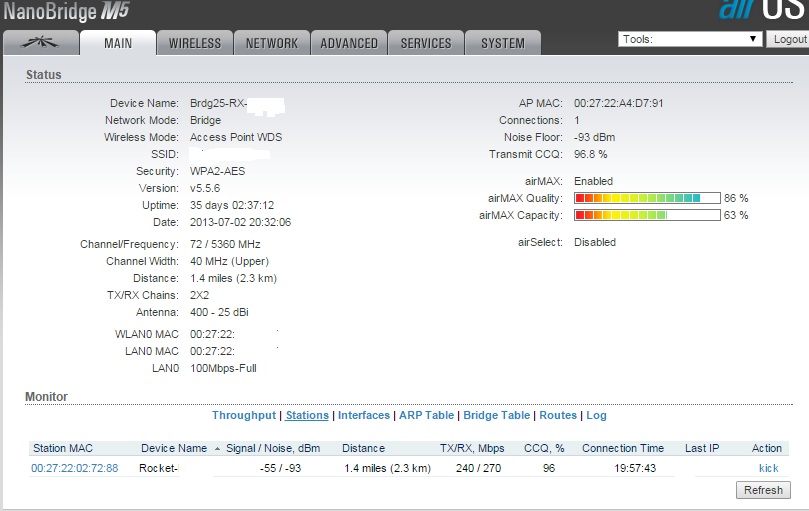Click the Noise Floor value -93 dBm

(x=594, y=137)
